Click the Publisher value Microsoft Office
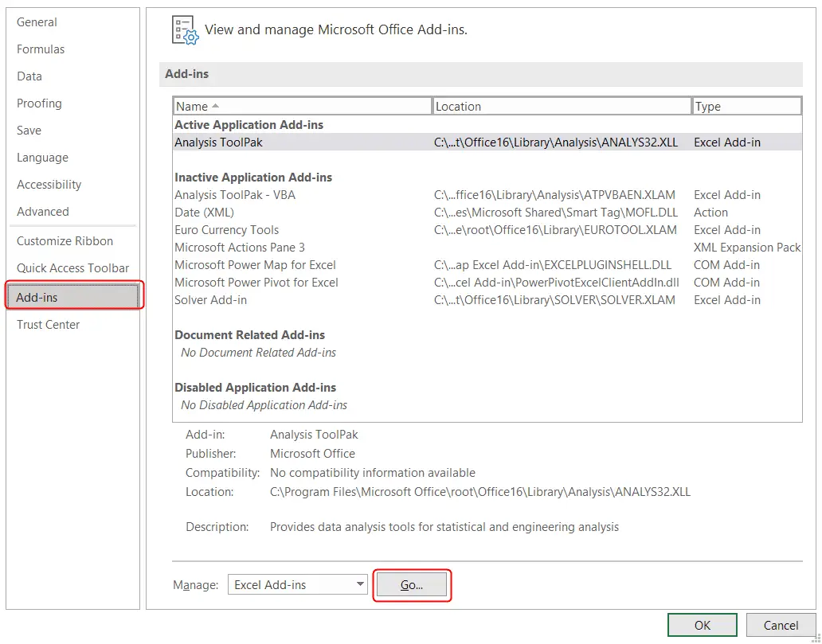The image size is (822, 644). click(x=312, y=454)
